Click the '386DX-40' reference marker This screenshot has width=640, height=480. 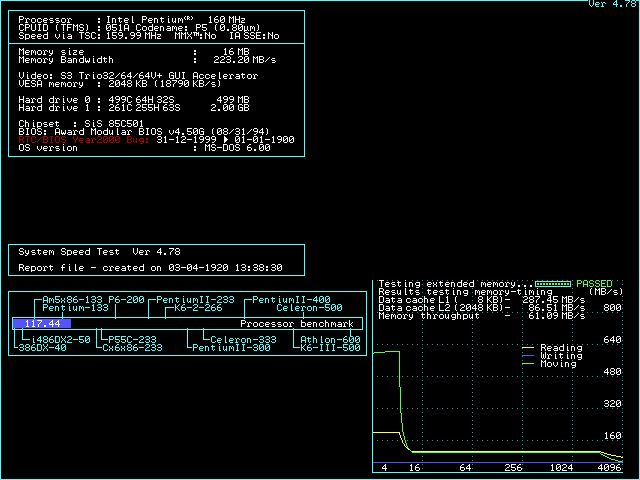pyautogui.click(x=42, y=348)
